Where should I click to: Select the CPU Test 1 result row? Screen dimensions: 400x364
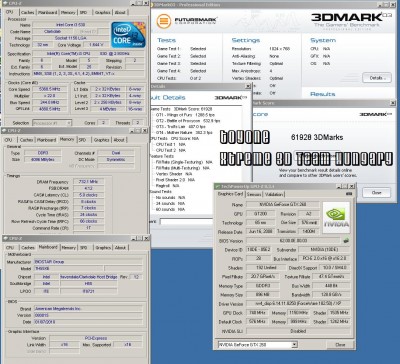(x=171, y=144)
